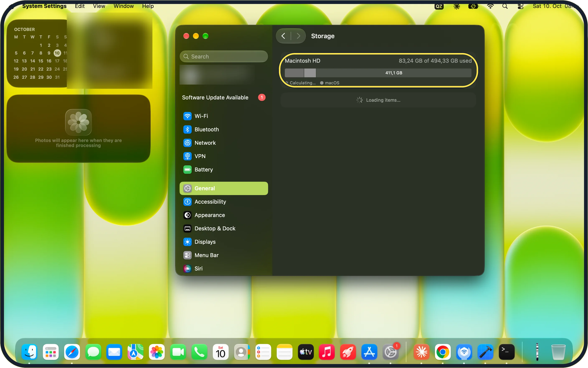The image size is (588, 368).
Task: Click the 83,24 GB of 494,33 GB used text
Action: click(435, 61)
